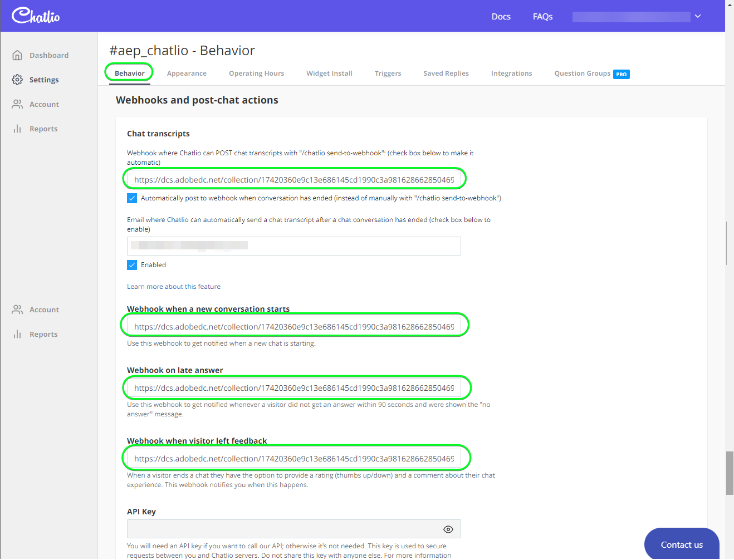Screen dimensions: 734x560
Task: Click the API Key field
Action: pos(294,529)
